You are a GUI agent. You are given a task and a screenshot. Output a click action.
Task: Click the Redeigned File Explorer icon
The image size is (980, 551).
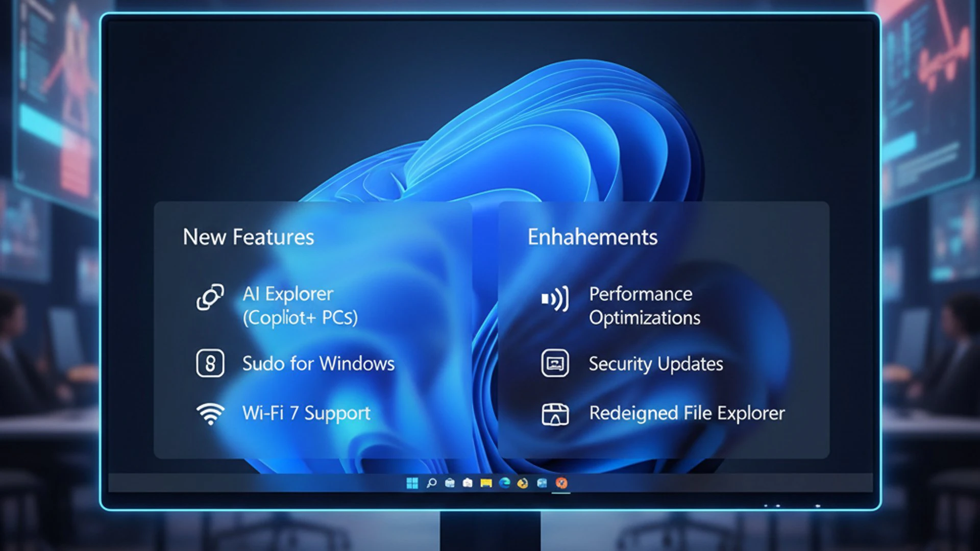coord(555,414)
